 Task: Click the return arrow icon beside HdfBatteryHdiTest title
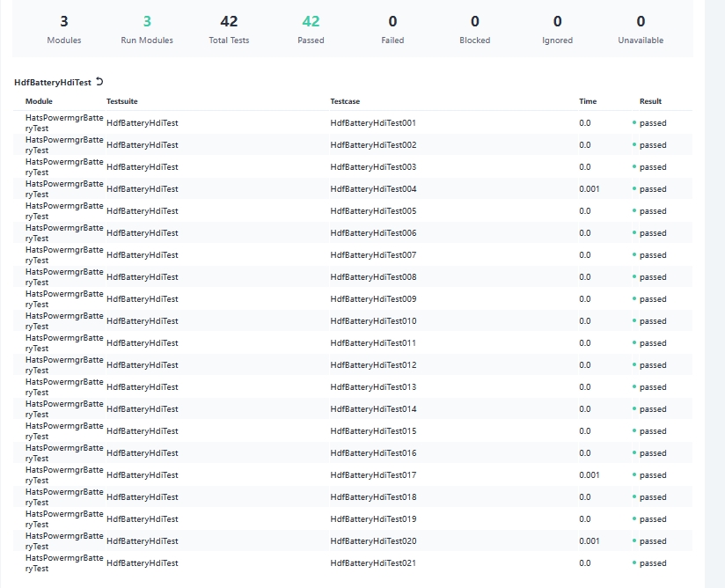(x=99, y=82)
